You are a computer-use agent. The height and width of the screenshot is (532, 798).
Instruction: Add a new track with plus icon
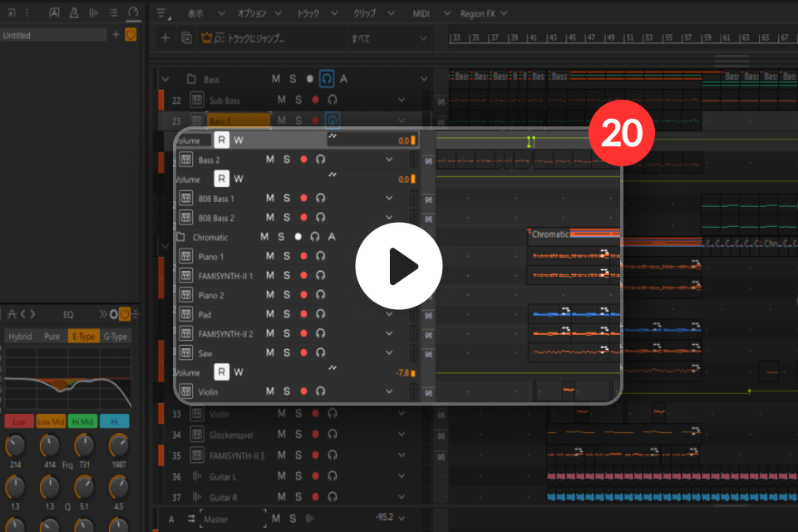click(165, 37)
